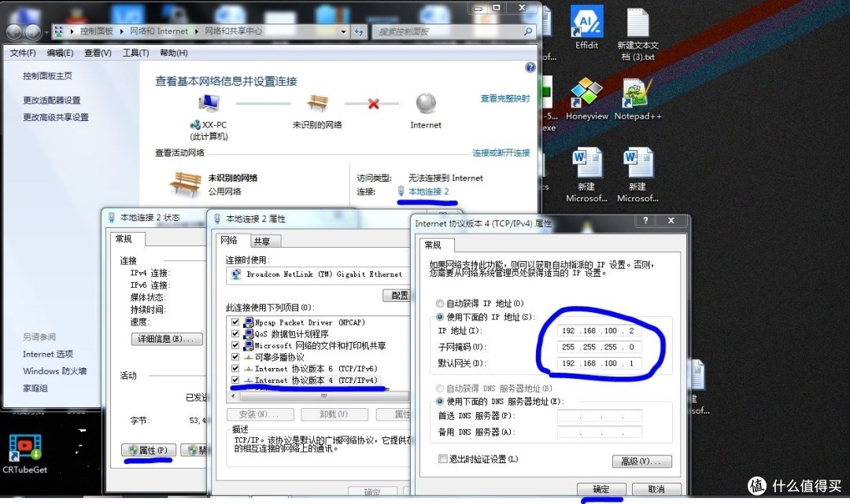Click the 备用 DNS 服务器 input field
This screenshot has height=504, width=850.
tap(599, 432)
